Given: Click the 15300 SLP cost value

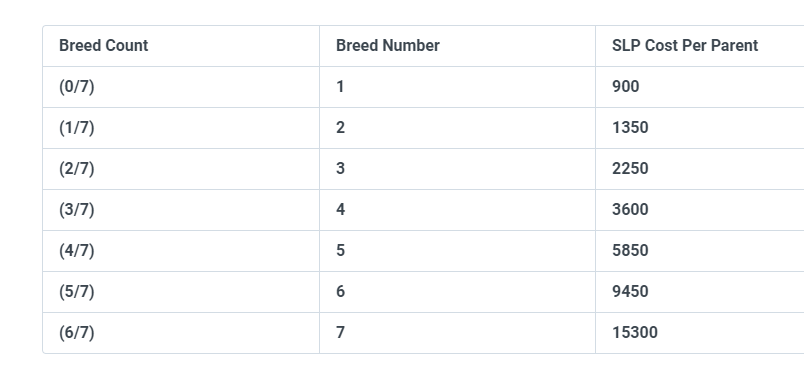Looking at the screenshot, I should tap(635, 333).
